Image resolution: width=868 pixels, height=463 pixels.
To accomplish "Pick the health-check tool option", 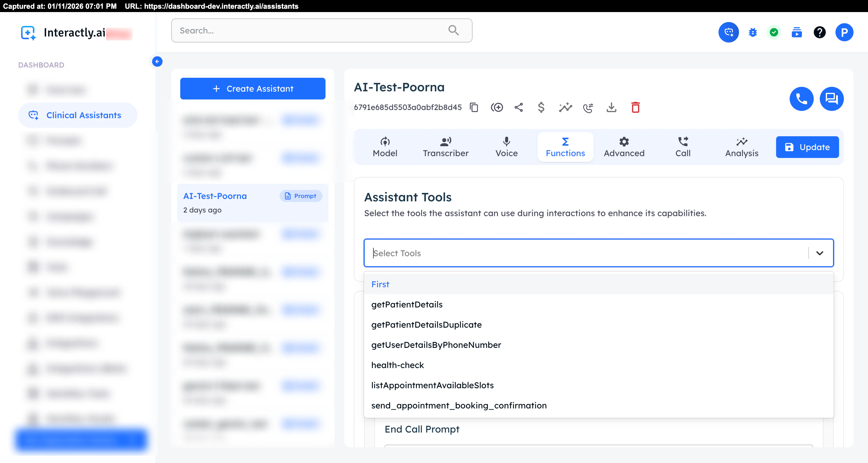I will tap(397, 365).
